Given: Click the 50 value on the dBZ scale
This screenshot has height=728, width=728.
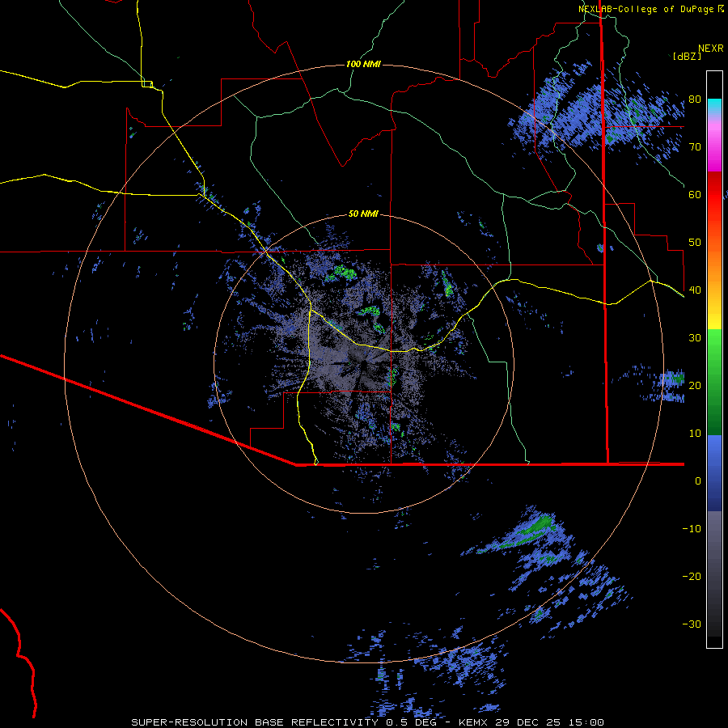Looking at the screenshot, I should tap(695, 243).
